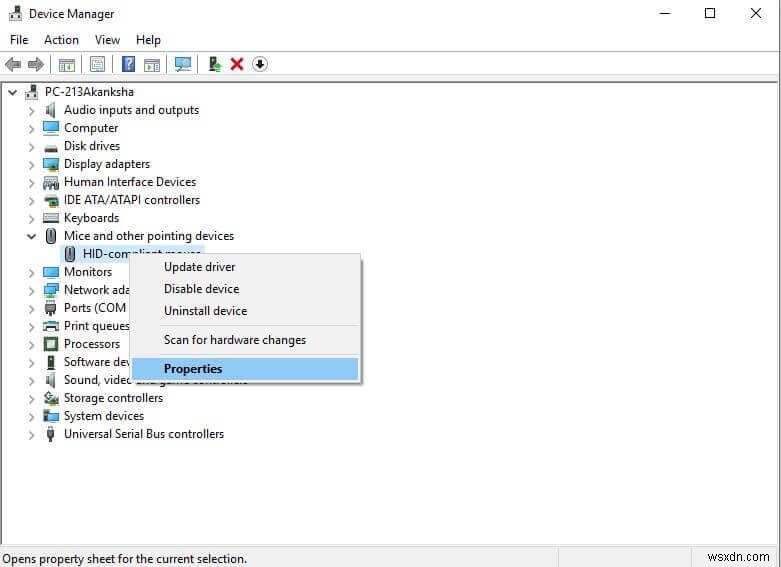Click the Disk drives icon
Viewport: 781px width, 567px height.
coord(51,147)
